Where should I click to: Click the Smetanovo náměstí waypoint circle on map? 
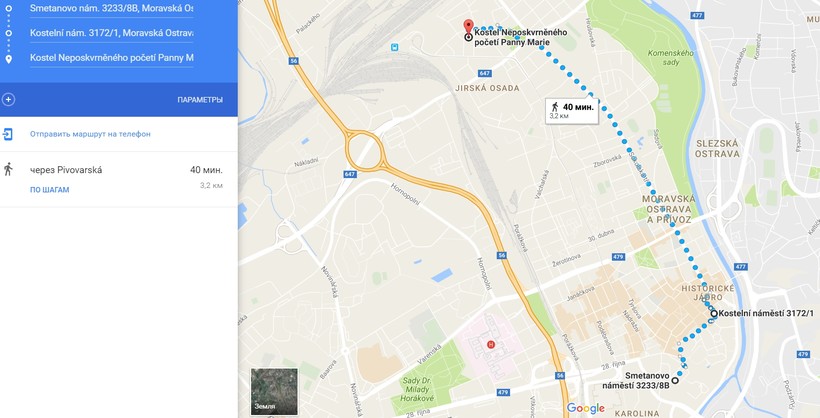675,380
